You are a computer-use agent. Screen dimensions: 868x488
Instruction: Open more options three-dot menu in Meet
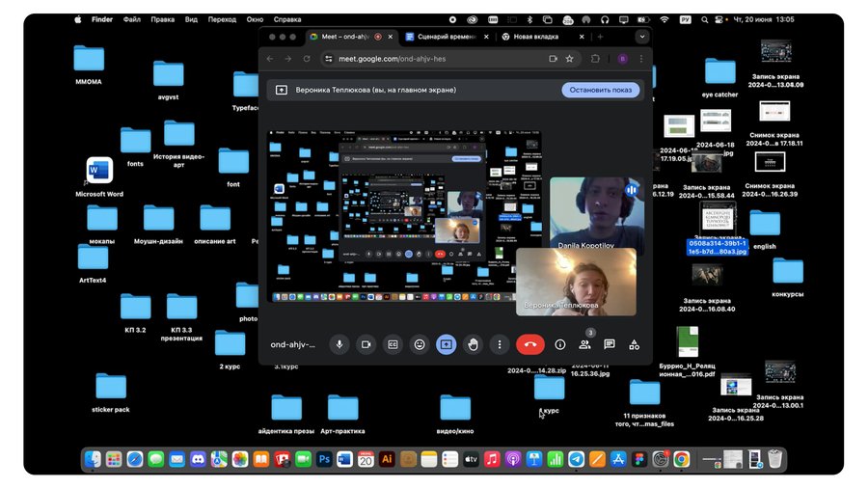500,344
